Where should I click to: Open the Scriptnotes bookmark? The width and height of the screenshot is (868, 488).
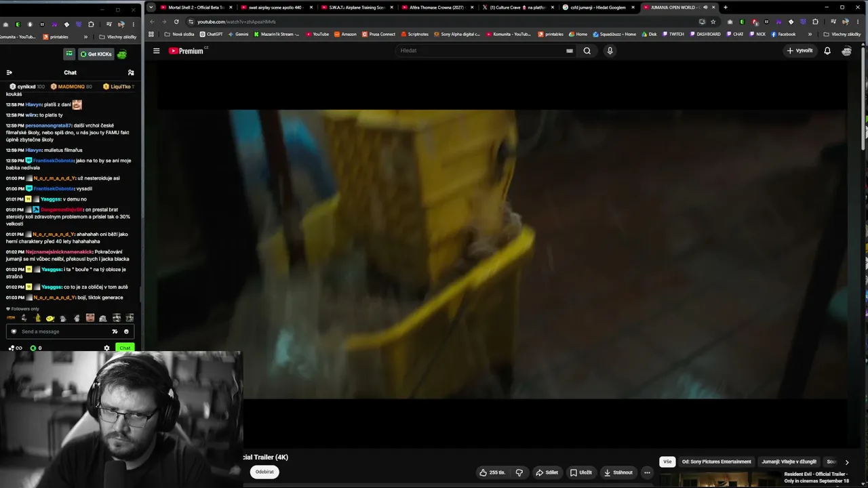point(414,34)
